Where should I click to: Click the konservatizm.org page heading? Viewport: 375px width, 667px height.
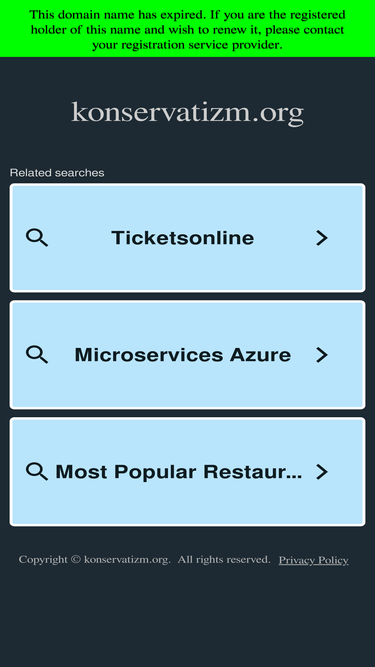click(x=188, y=113)
